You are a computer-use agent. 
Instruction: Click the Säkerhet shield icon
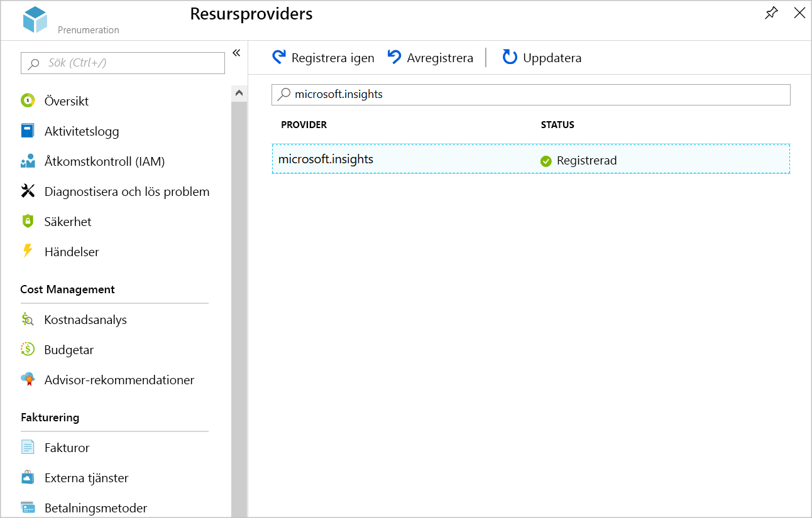[28, 222]
